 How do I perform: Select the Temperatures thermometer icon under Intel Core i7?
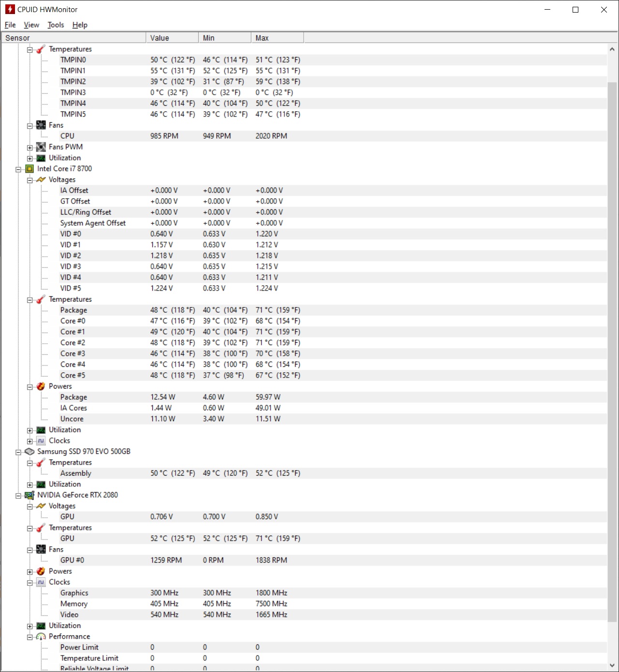[41, 300]
